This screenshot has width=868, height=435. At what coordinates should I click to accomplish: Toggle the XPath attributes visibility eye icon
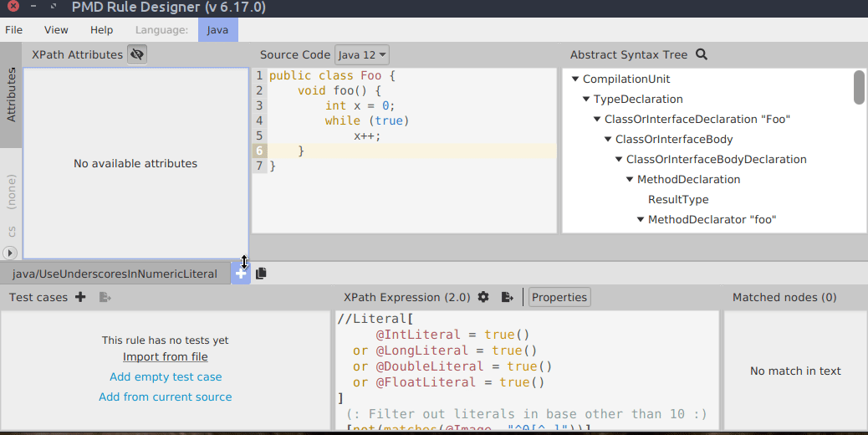[137, 54]
